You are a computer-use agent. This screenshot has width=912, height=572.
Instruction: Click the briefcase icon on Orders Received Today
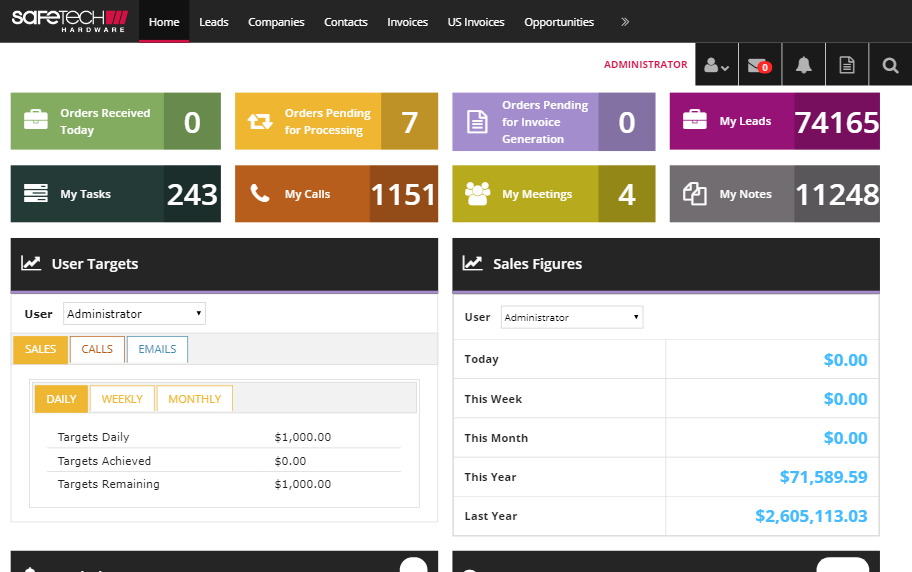(x=35, y=119)
